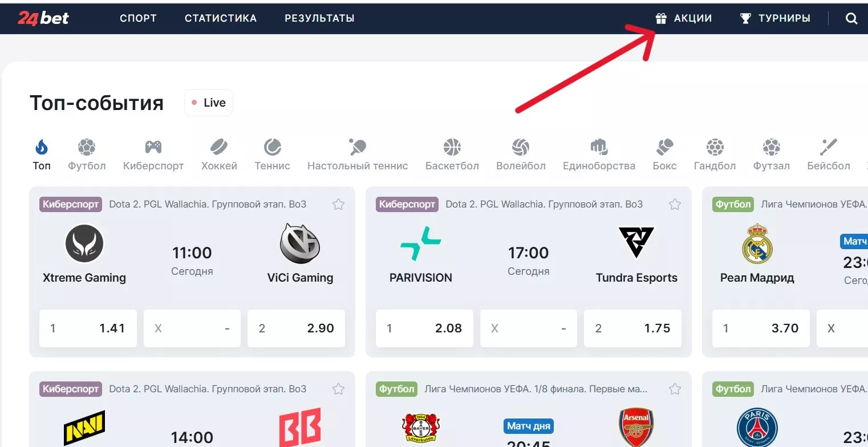The height and width of the screenshot is (447, 868).
Task: Open the Статистика menu item
Action: [221, 18]
